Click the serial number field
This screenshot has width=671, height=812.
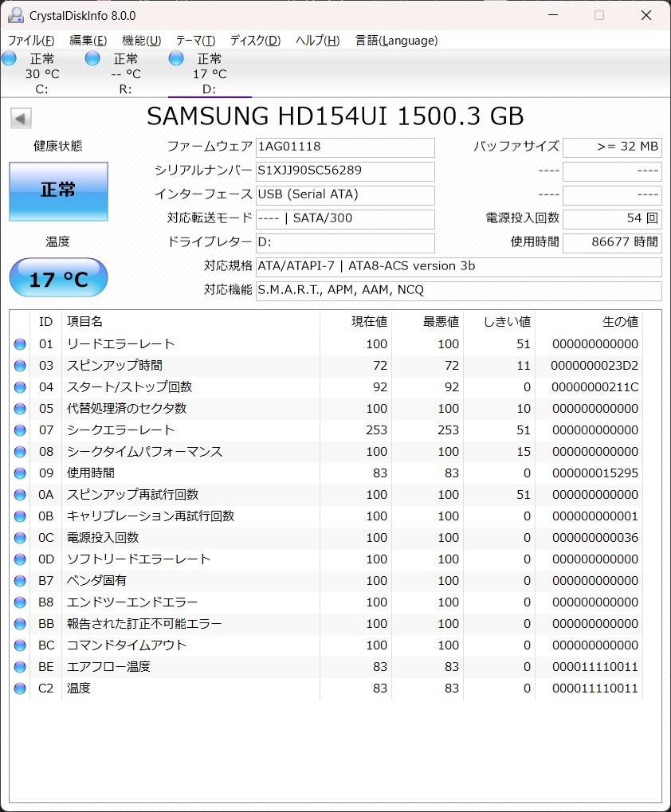[345, 171]
